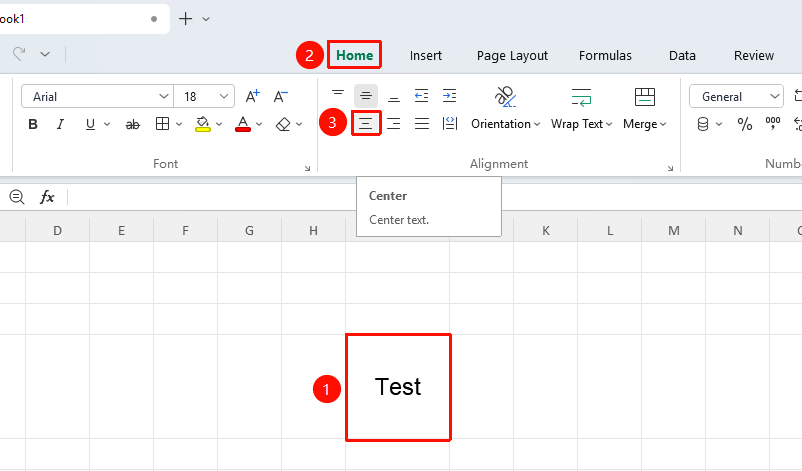Select column F header
The image size is (802, 471).
185,231
